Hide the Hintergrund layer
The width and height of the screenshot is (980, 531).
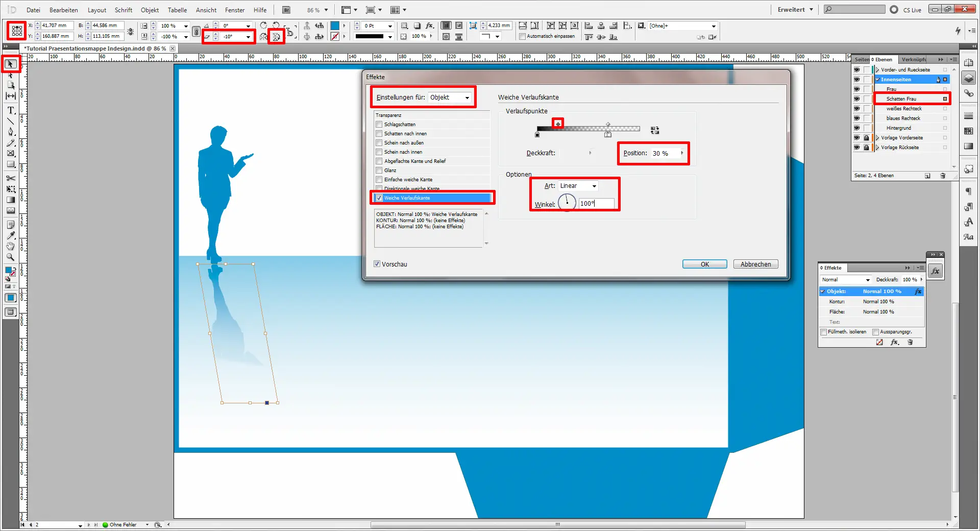tap(856, 128)
